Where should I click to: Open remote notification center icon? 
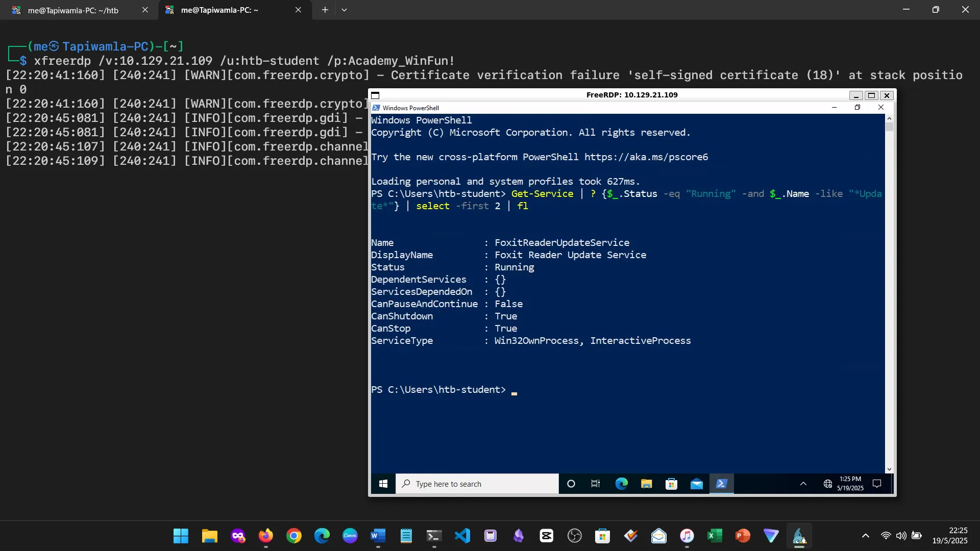pos(877,484)
